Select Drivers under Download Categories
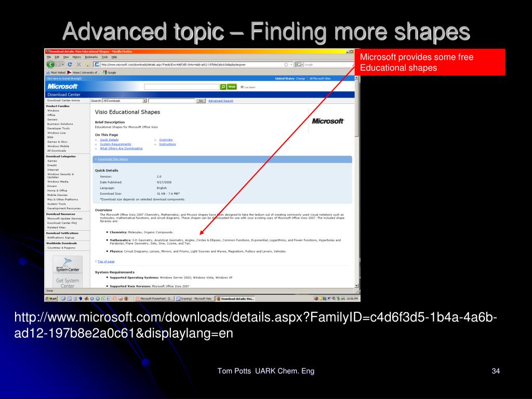532x399 pixels. [52, 186]
